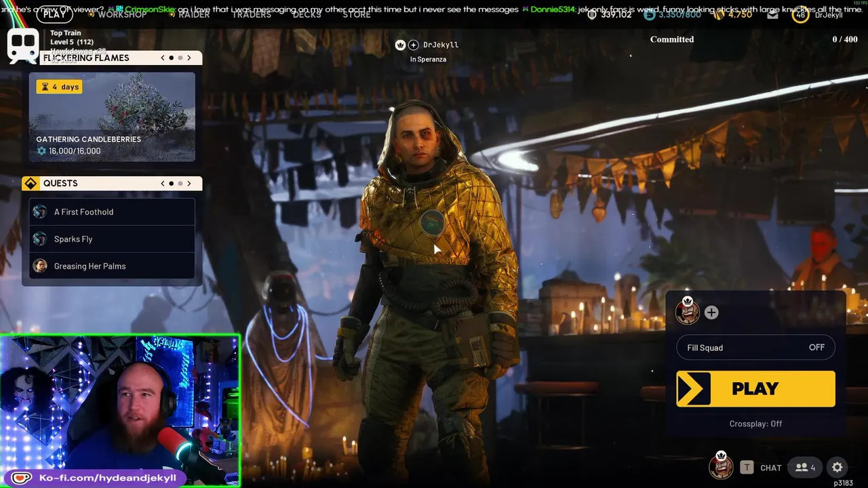
Task: Click trader portrait beside Sparks Fly
Action: tap(40, 239)
